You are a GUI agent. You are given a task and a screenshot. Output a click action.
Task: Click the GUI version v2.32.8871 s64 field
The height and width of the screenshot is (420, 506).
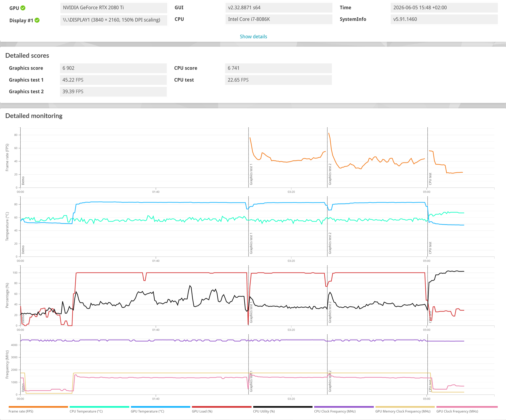pyautogui.click(x=279, y=8)
